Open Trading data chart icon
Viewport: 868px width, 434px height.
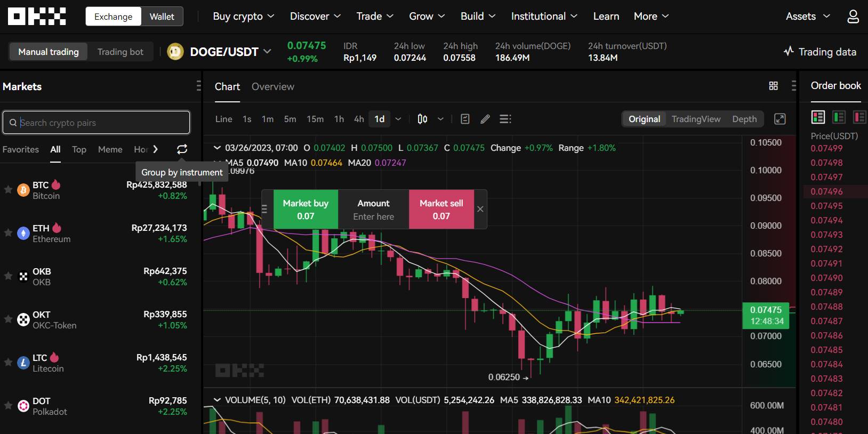pos(789,52)
